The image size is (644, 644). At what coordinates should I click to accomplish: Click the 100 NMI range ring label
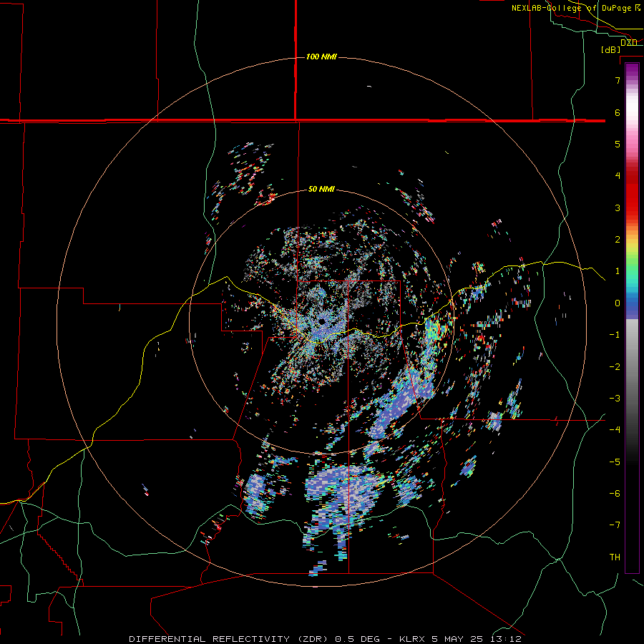tap(321, 57)
